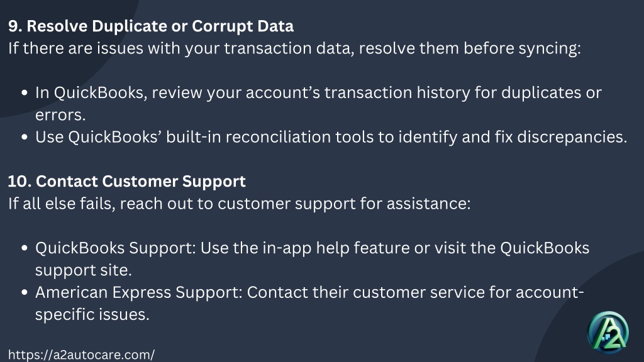Click the bullet before American Express Support

click(x=25, y=293)
